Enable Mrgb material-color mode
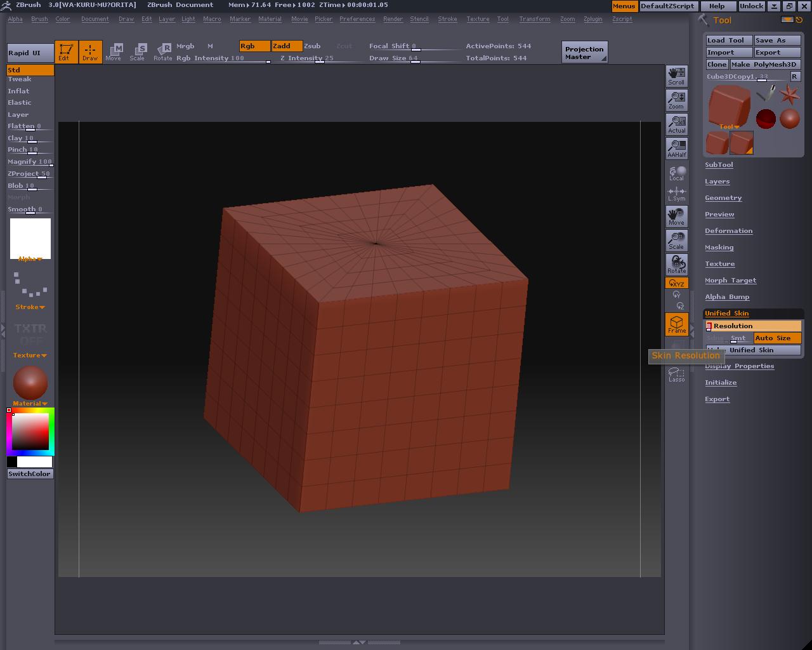 pos(185,46)
